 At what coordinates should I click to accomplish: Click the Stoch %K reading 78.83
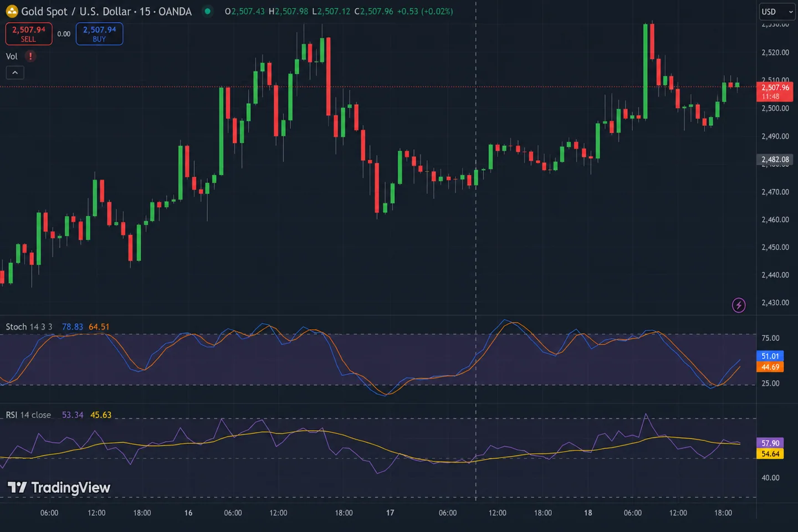[73, 327]
